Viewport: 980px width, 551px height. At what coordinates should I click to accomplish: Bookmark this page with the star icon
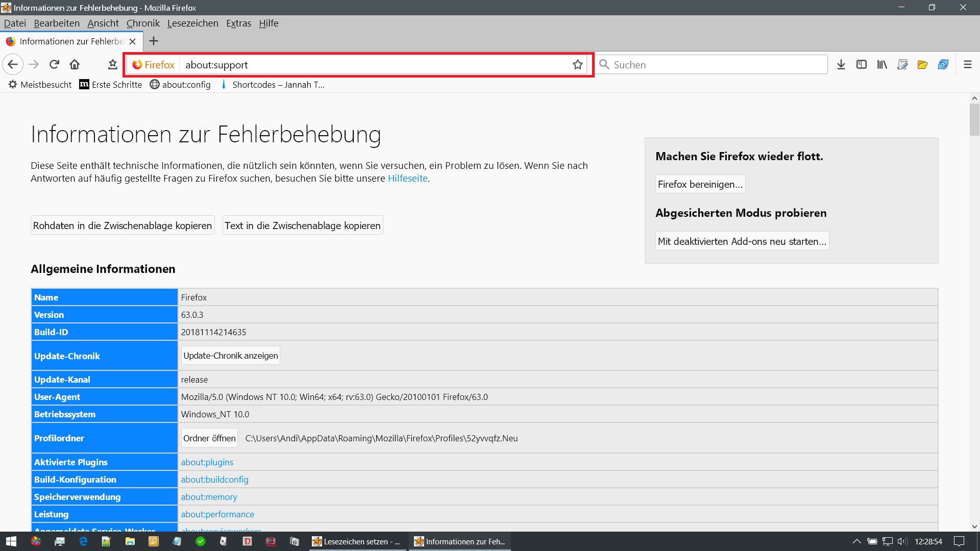[577, 65]
